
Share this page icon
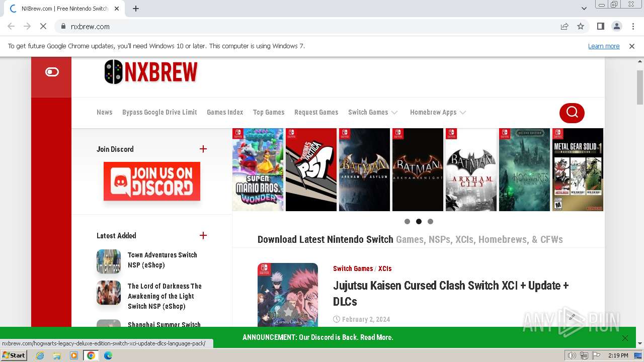(565, 26)
